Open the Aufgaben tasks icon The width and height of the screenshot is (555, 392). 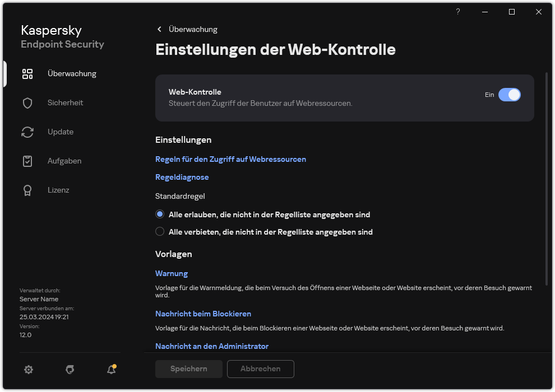tap(27, 161)
